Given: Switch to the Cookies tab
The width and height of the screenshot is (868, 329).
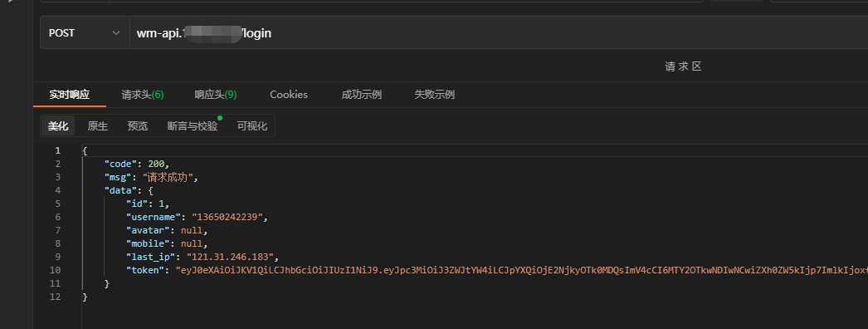Looking at the screenshot, I should [x=289, y=95].
